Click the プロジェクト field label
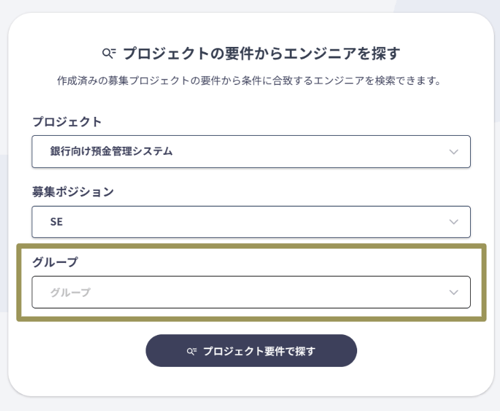This screenshot has height=411, width=500. point(67,122)
